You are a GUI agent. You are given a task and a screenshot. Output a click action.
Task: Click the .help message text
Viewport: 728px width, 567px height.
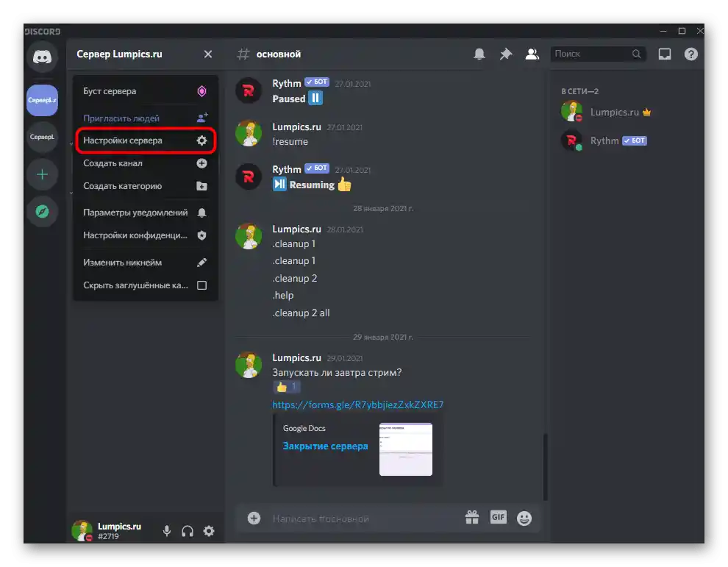click(x=283, y=296)
